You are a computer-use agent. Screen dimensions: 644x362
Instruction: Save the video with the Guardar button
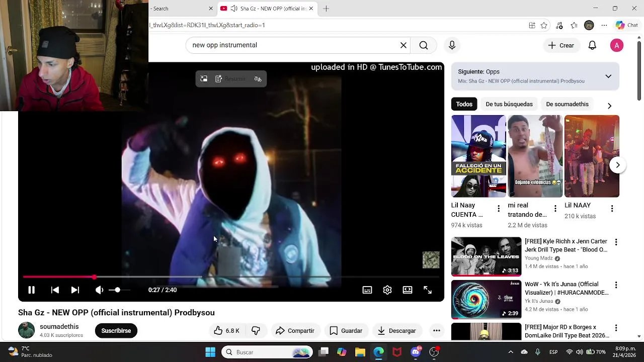click(346, 331)
